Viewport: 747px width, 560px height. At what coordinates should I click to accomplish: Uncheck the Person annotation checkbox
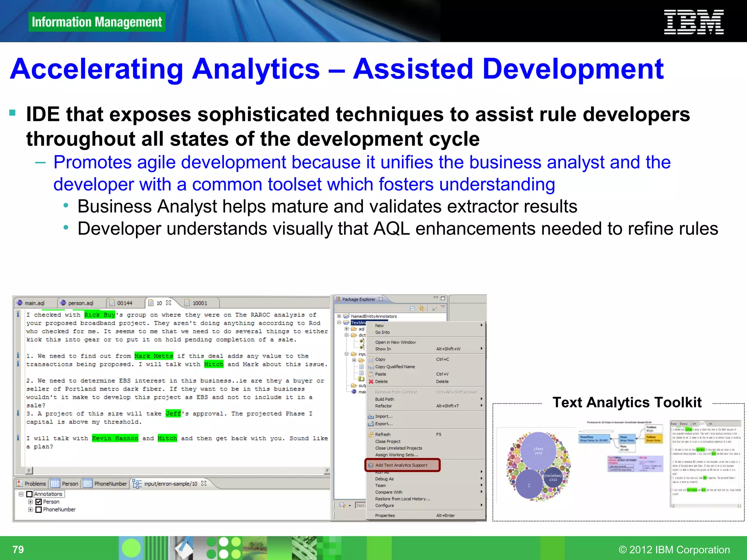pyautogui.click(x=39, y=502)
